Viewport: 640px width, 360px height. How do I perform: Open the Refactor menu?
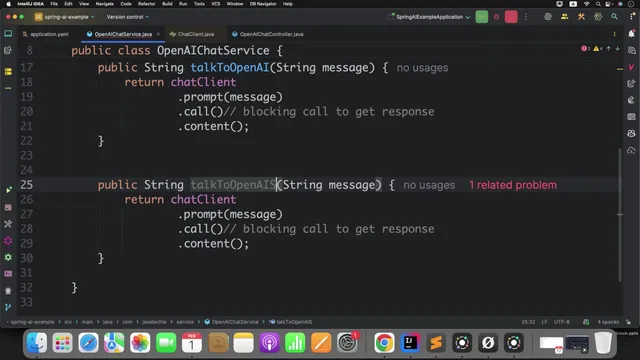[x=147, y=4]
